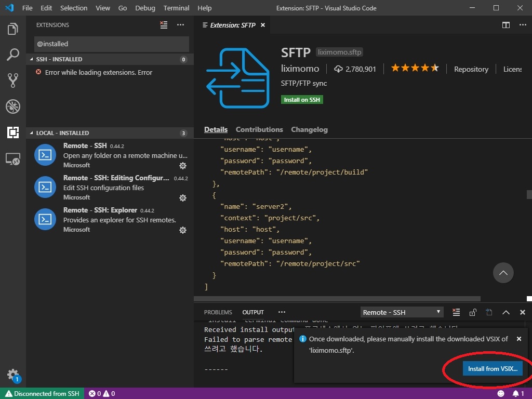Open the Debug view in activity bar
532x399 pixels.
coord(13,107)
